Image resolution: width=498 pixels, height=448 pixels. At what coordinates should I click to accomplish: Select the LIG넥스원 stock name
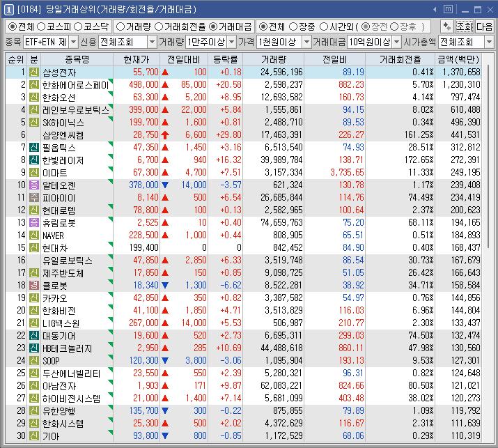tap(61, 323)
